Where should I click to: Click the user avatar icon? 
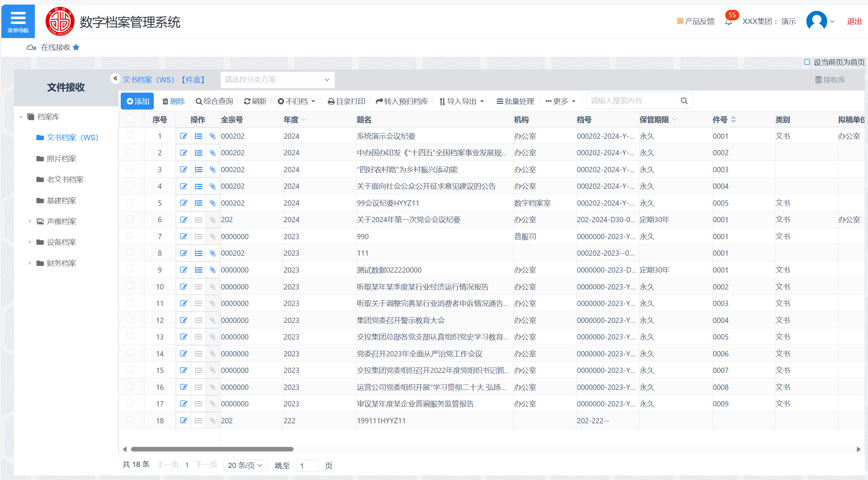click(x=816, y=21)
